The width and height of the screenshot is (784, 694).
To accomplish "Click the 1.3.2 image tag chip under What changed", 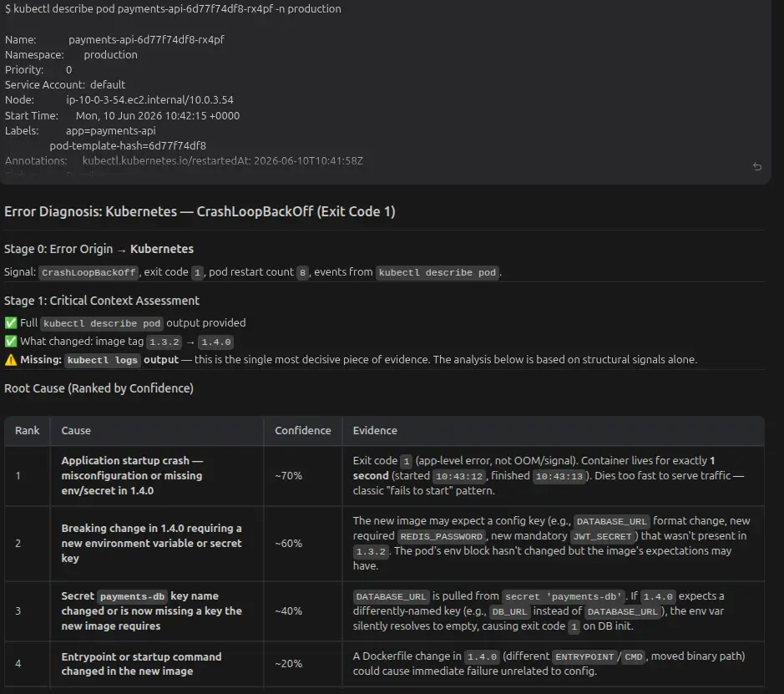I will [164, 342].
